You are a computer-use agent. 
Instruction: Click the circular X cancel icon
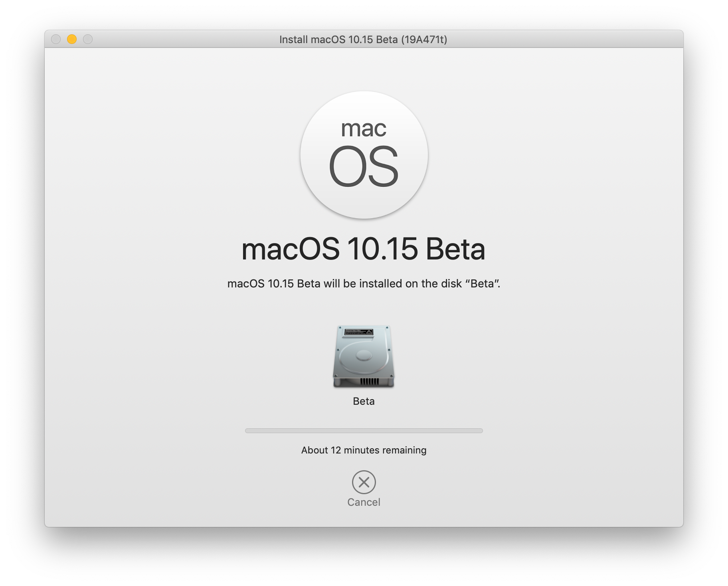coord(364,482)
